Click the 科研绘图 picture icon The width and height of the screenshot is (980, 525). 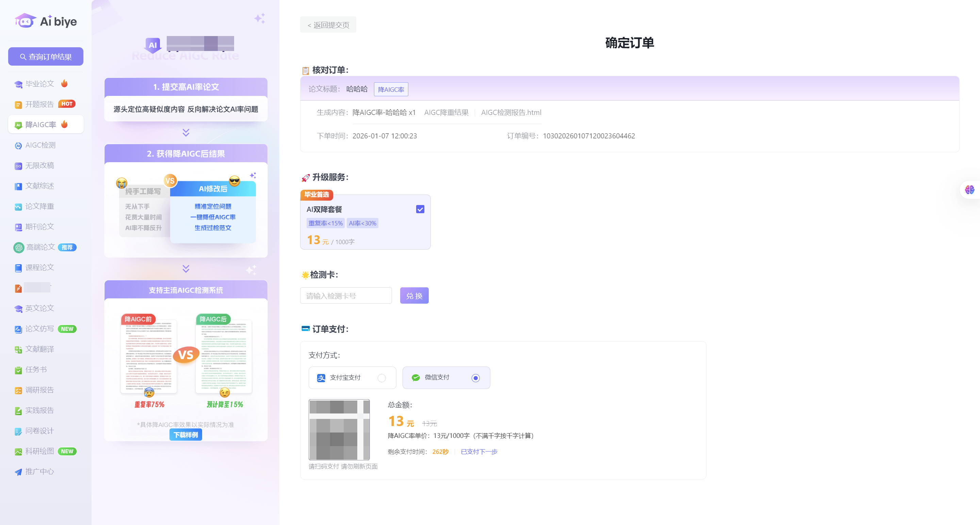coord(18,452)
